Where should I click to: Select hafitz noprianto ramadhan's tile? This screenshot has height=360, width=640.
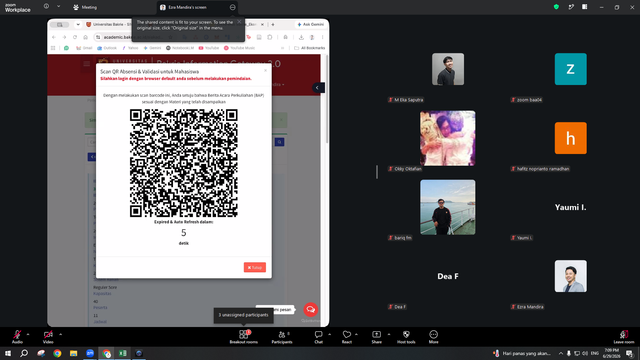coord(571,138)
